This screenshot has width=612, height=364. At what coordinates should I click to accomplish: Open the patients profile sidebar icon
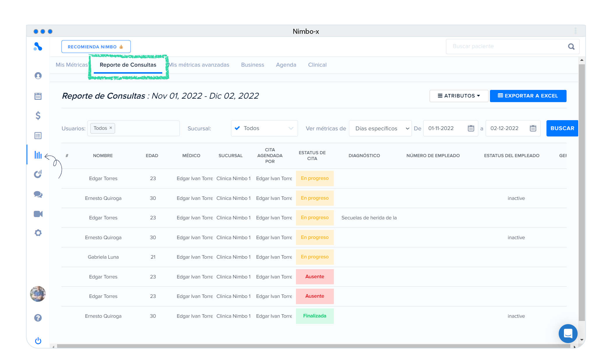tap(38, 76)
